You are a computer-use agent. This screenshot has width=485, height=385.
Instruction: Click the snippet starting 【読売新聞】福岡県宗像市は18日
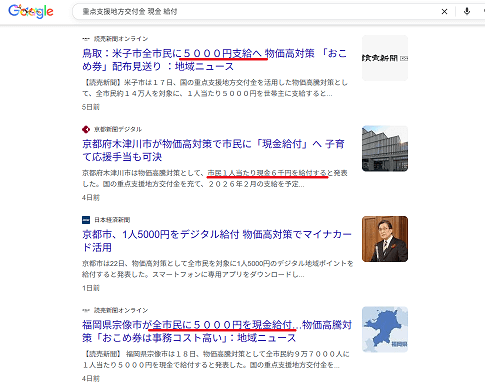pyautogui.click(x=216, y=359)
